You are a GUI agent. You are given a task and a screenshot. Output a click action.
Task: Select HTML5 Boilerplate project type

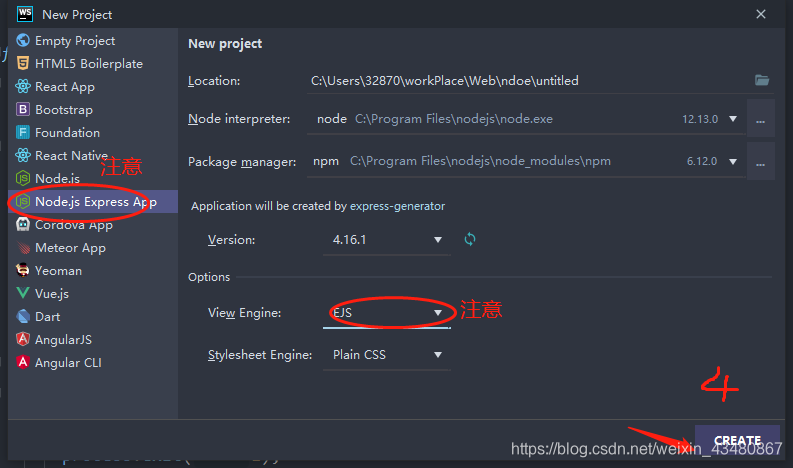tap(93, 63)
